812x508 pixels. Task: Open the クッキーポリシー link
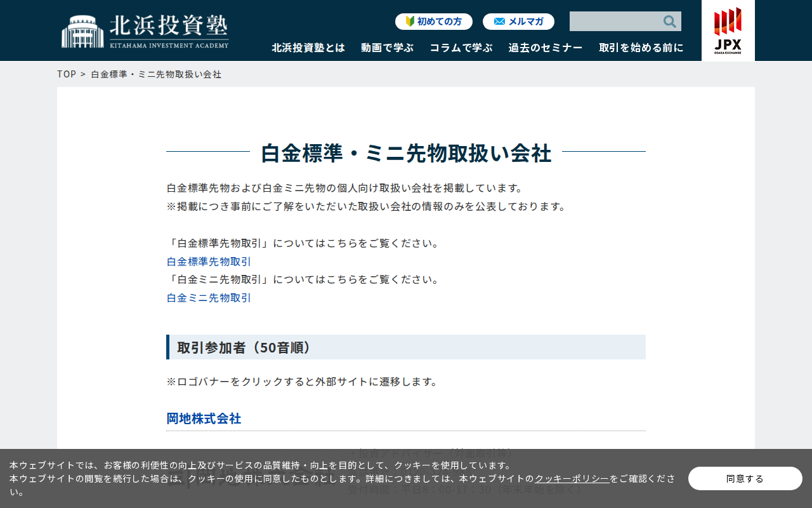(x=572, y=479)
